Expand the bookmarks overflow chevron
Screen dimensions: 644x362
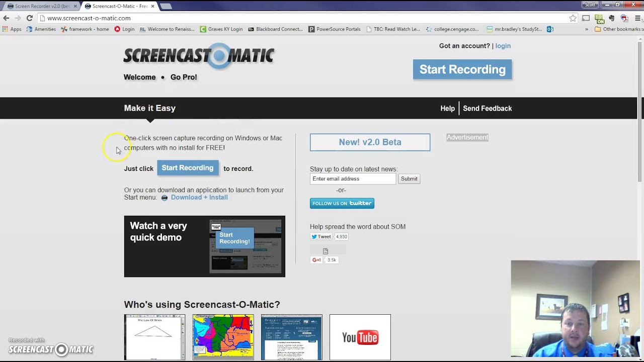click(x=586, y=29)
